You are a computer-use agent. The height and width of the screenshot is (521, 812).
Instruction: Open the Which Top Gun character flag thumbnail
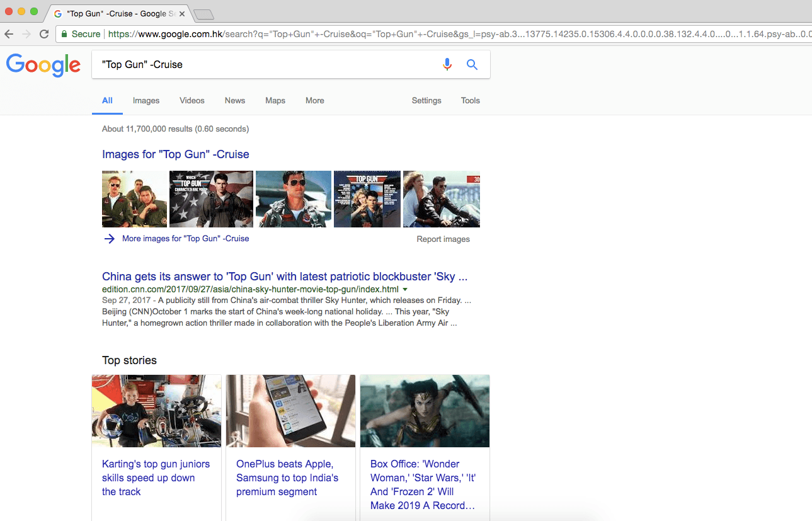point(212,199)
